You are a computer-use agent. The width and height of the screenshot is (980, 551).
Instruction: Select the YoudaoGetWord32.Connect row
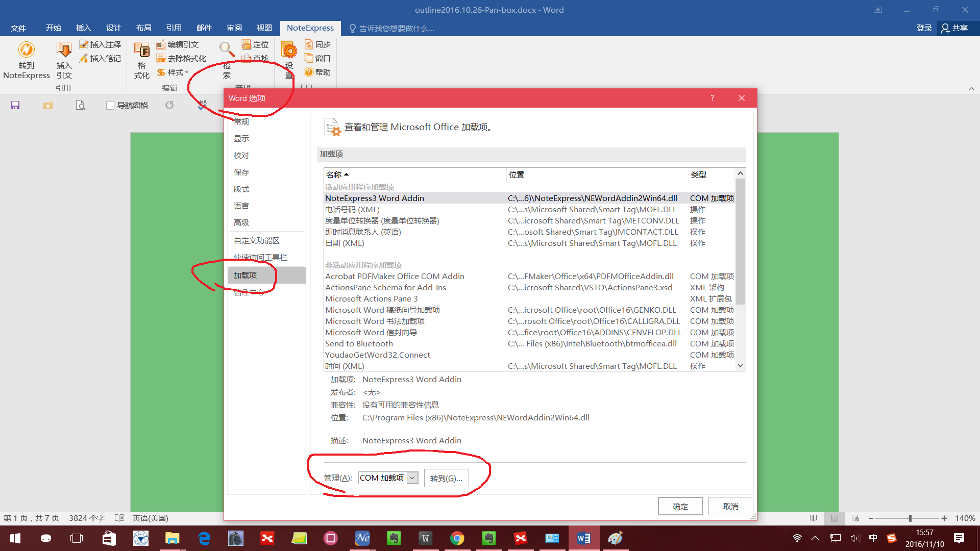[529, 355]
